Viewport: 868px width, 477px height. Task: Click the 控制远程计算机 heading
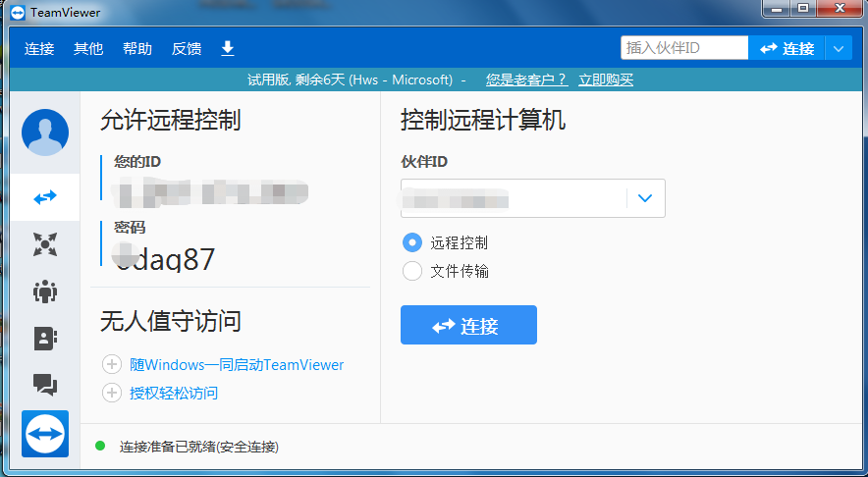pyautogui.click(x=483, y=120)
